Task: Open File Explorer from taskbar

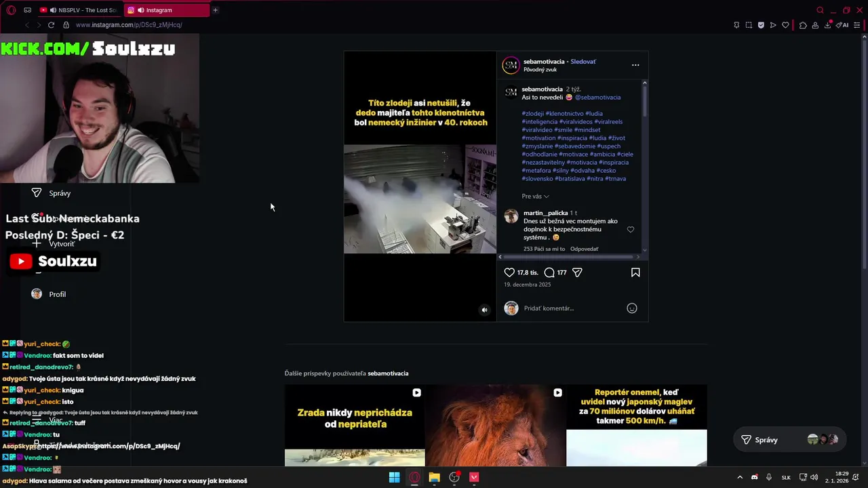Action: 434,477
